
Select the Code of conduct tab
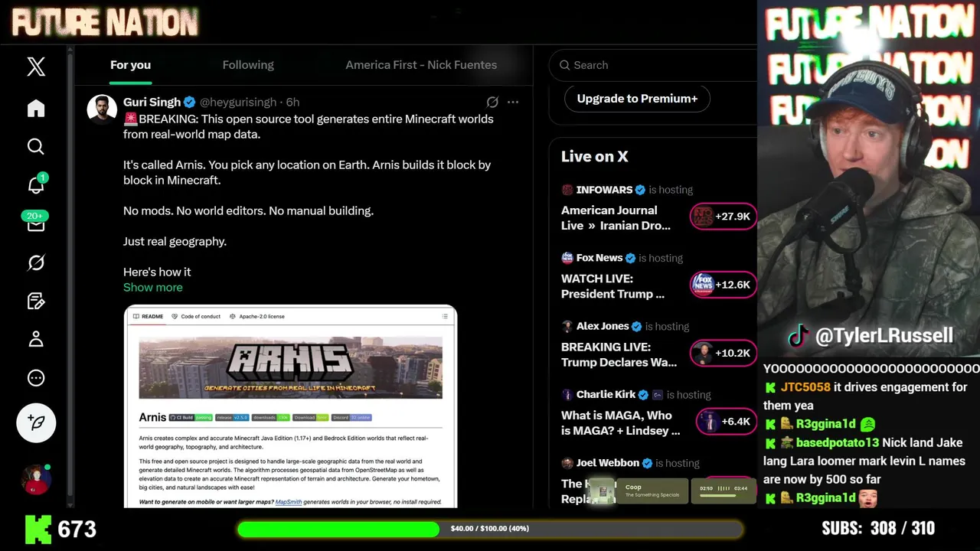pyautogui.click(x=196, y=316)
